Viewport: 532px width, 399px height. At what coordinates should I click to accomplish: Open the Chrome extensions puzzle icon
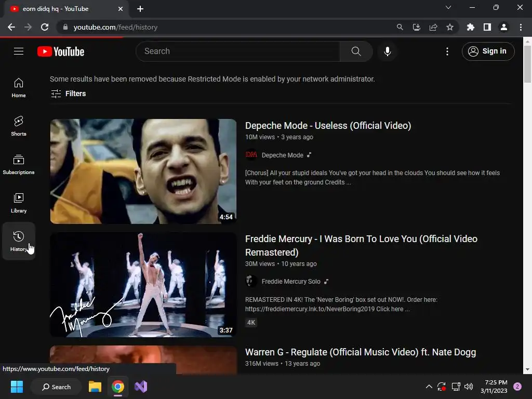[470, 27]
